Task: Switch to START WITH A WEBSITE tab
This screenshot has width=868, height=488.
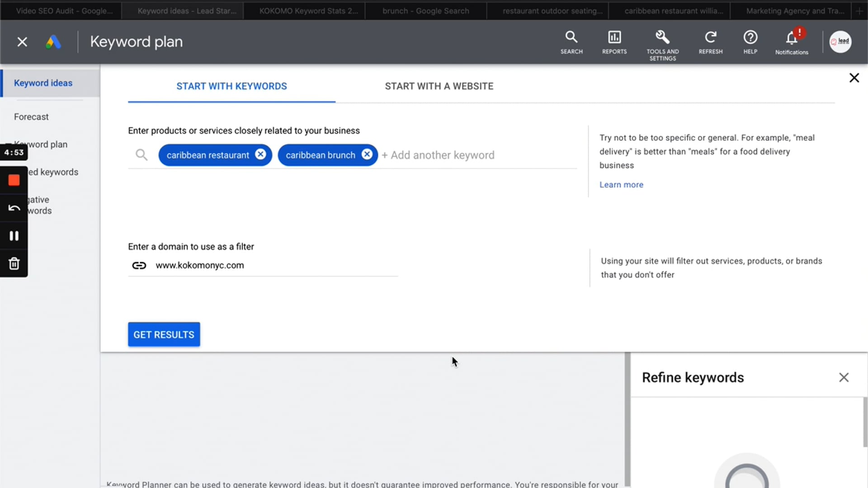Action: (x=439, y=86)
